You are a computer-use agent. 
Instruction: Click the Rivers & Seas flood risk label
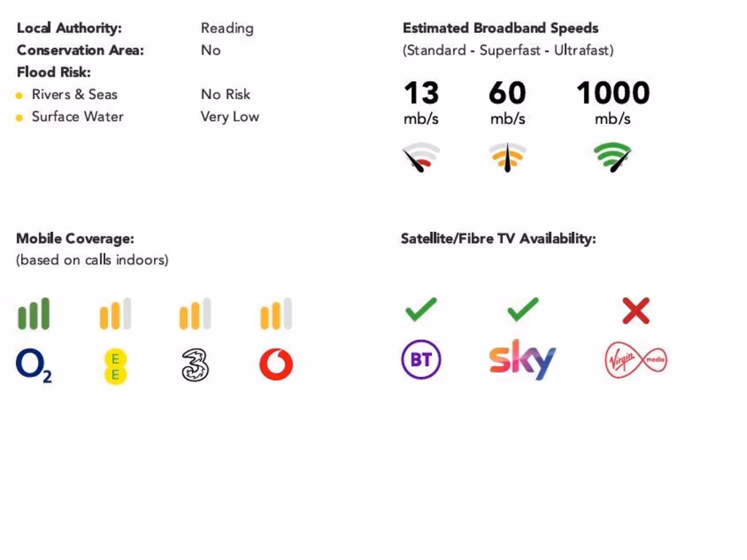(x=74, y=94)
